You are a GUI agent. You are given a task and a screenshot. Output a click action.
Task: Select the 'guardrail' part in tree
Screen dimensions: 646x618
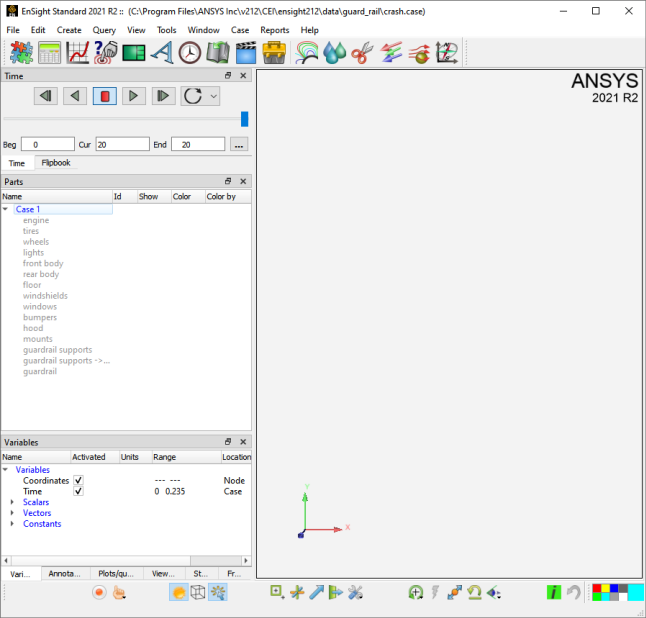click(x=40, y=372)
